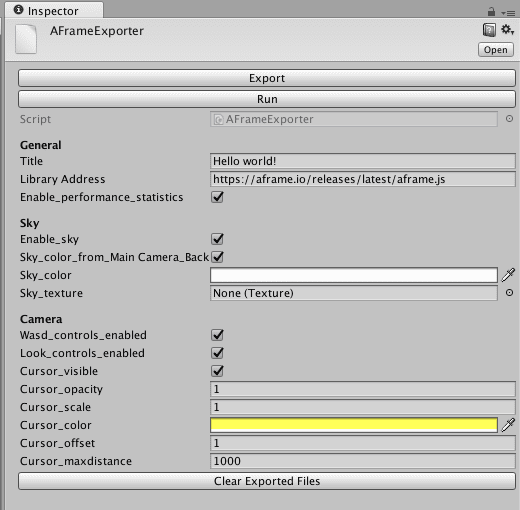The height and width of the screenshot is (510, 520).
Task: Open the Inspector panel options menu
Action: tap(508, 13)
